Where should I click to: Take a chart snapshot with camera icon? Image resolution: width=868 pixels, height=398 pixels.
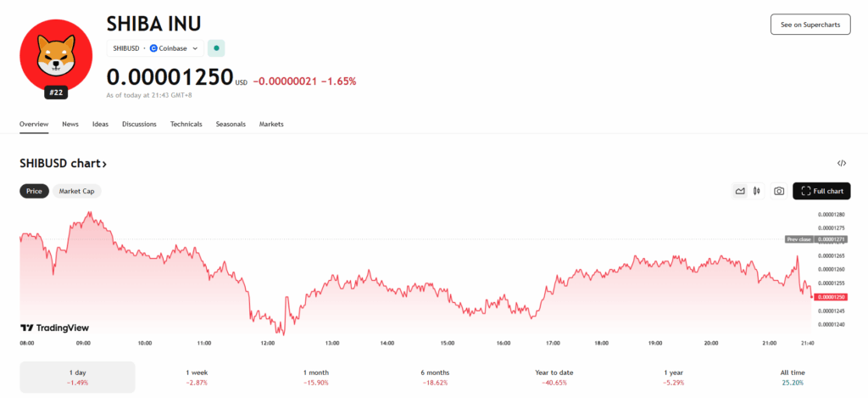779,191
